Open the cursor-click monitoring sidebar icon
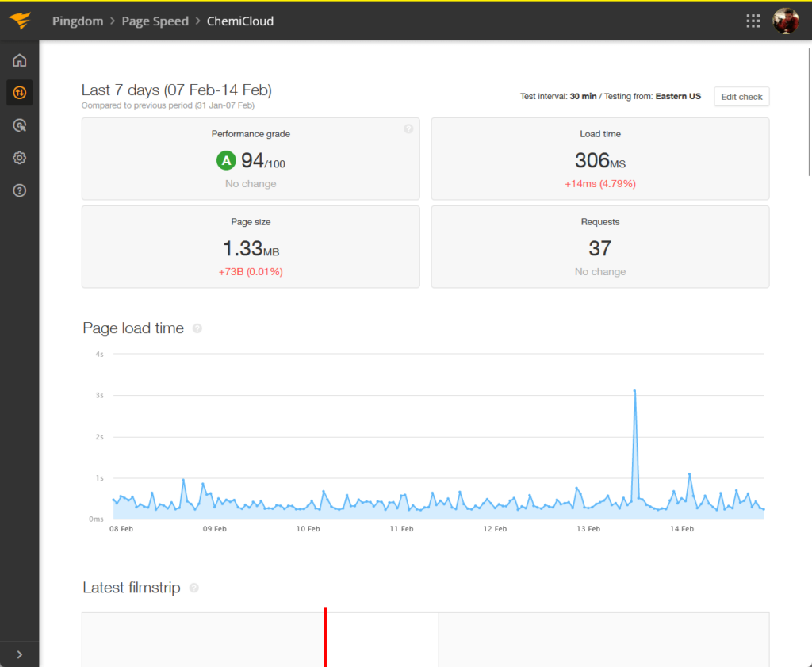The image size is (812, 667). point(20,125)
